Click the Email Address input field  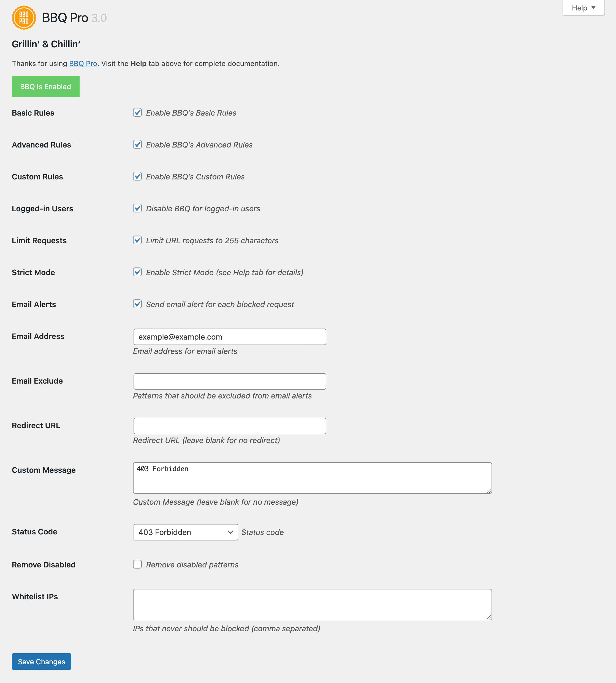click(x=230, y=337)
